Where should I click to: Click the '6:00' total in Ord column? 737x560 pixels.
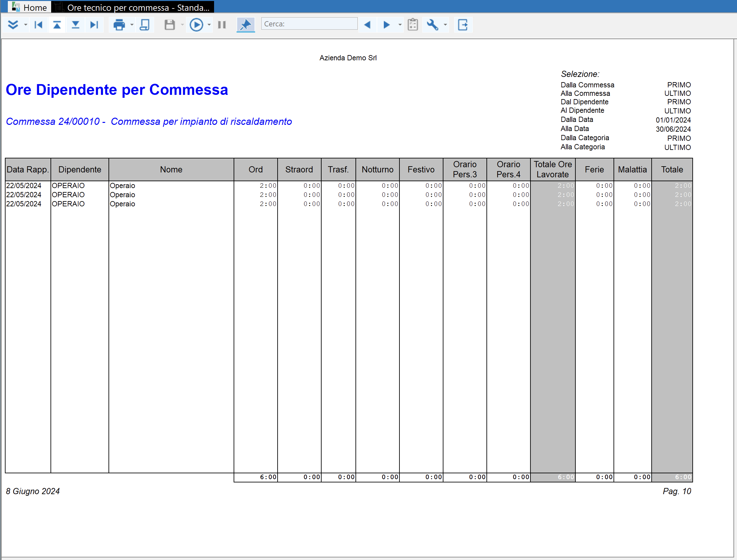(268, 477)
